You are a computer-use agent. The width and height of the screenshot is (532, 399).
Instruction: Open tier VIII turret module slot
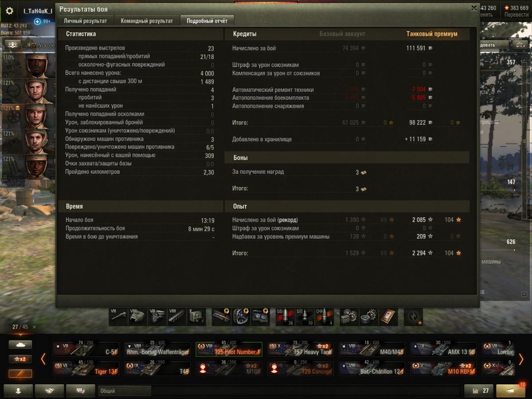[x=137, y=317]
